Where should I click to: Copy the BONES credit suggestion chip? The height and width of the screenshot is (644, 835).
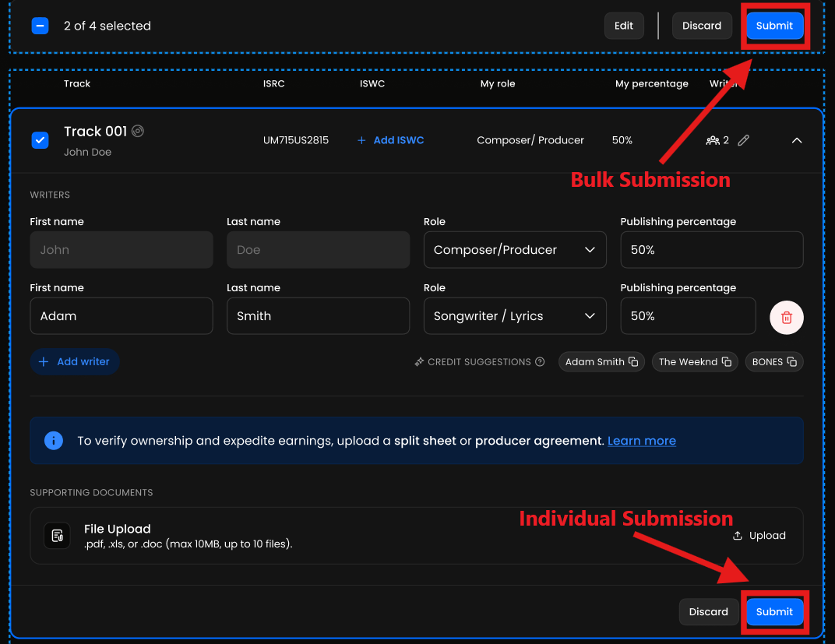[x=791, y=362]
